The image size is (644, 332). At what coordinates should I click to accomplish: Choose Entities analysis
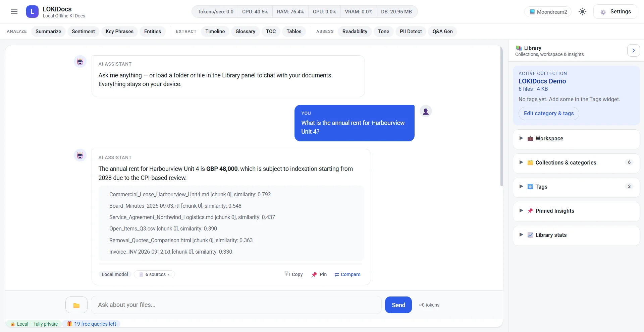[153, 31]
